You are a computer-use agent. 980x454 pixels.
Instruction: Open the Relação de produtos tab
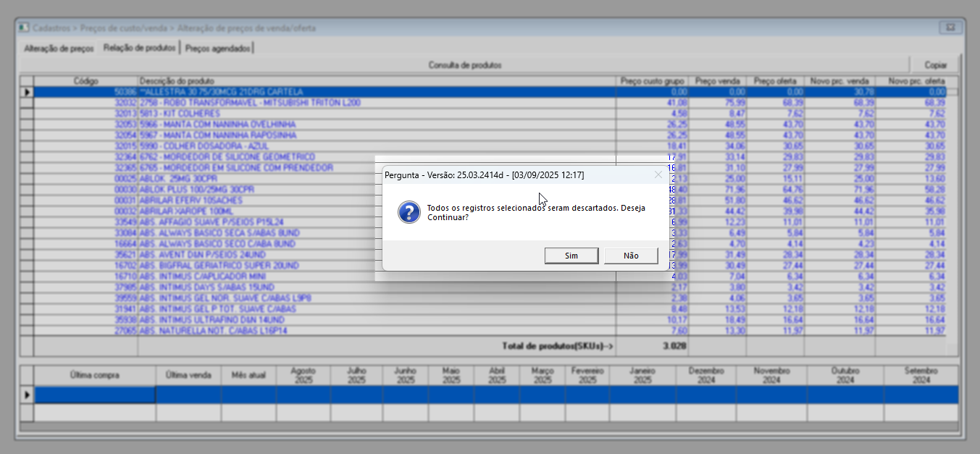(x=140, y=48)
